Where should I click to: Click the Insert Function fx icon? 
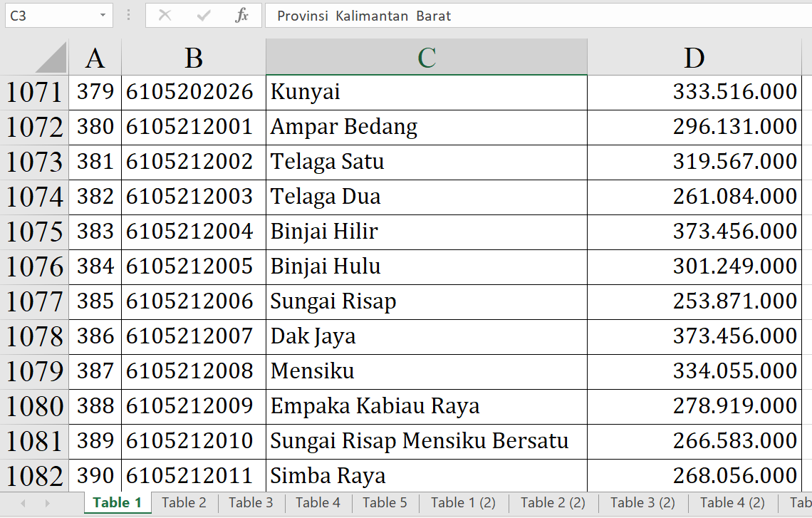pyautogui.click(x=241, y=16)
